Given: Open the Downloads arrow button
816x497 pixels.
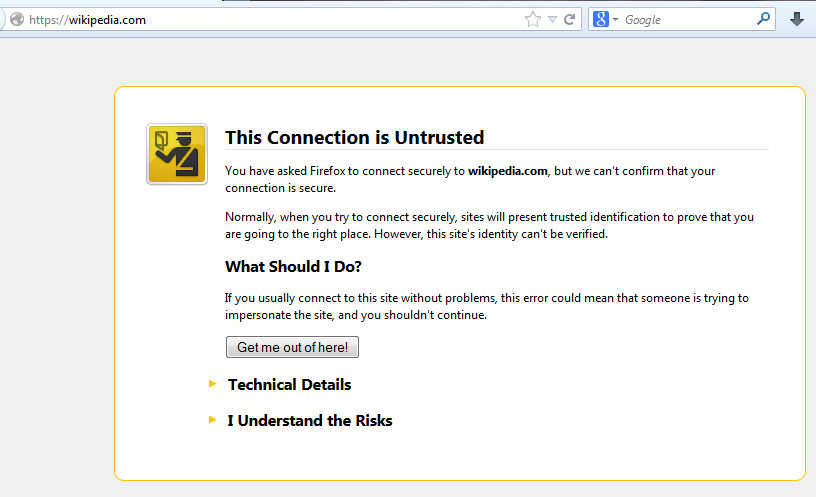Looking at the screenshot, I should click(x=796, y=19).
